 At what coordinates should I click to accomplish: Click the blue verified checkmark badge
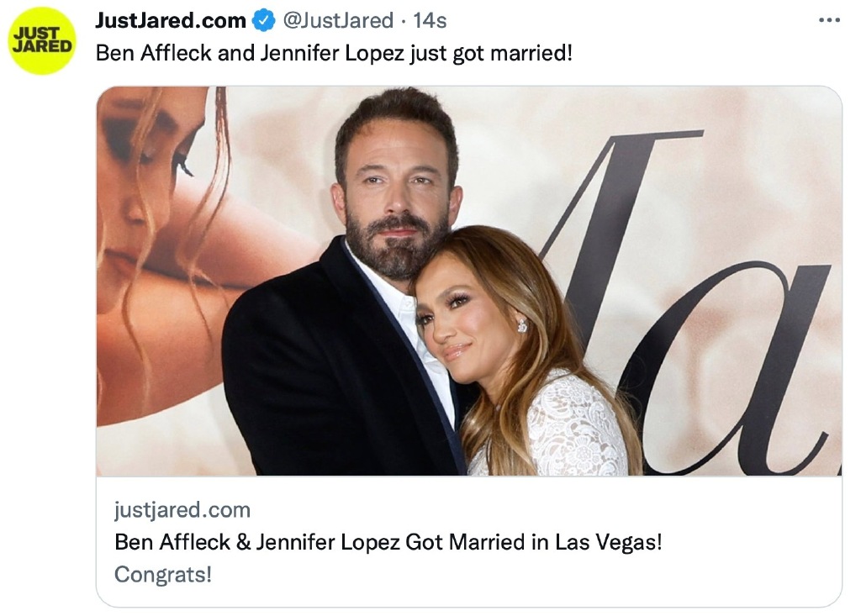pyautogui.click(x=265, y=20)
